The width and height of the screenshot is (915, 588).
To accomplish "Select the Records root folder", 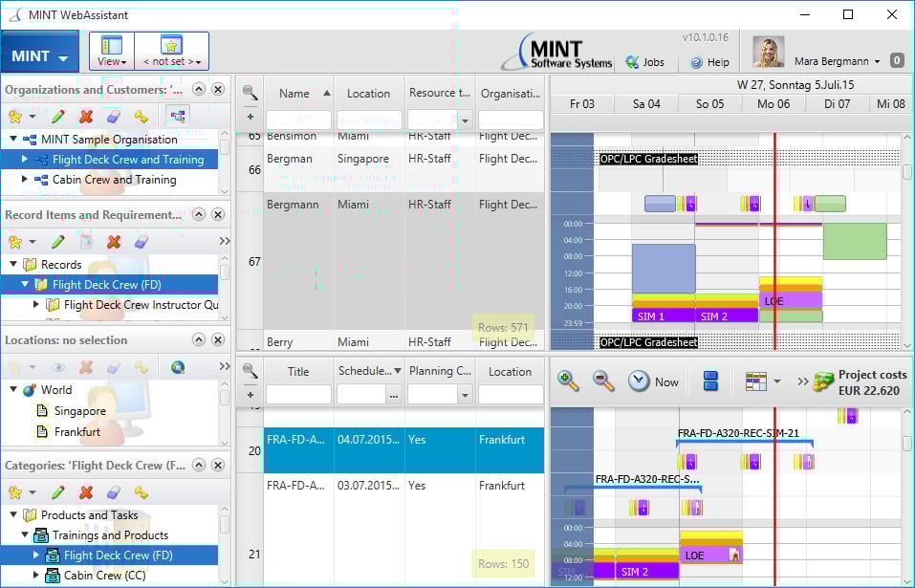I will (60, 264).
